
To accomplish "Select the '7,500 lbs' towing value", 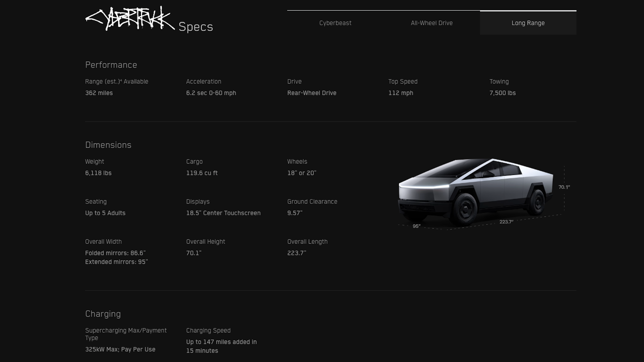I will (x=502, y=93).
